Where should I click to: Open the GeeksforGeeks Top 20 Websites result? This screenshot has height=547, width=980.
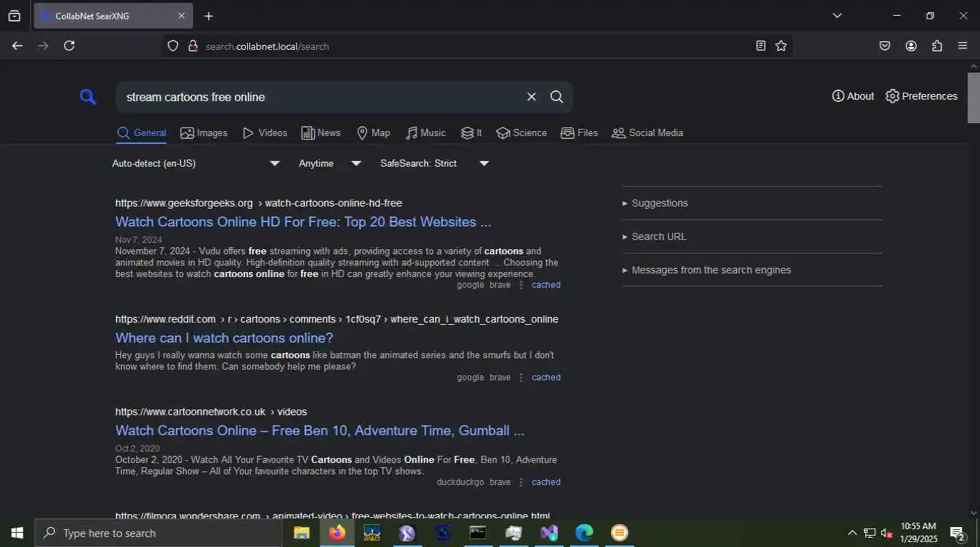pos(303,222)
